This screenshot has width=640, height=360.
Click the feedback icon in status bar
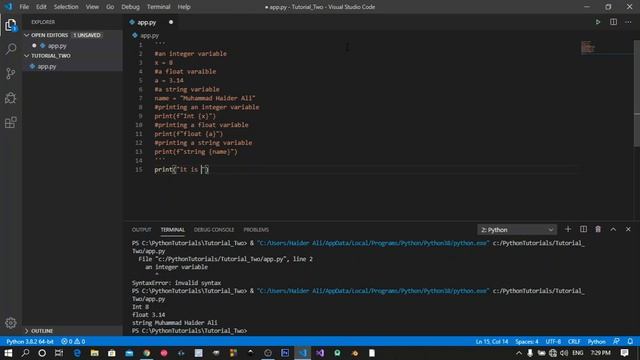[616, 341]
